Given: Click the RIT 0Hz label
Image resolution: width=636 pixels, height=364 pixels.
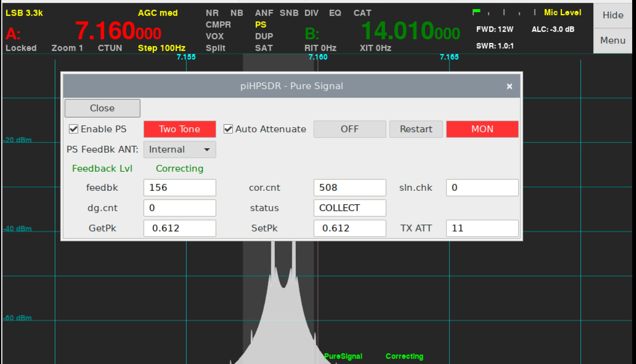Looking at the screenshot, I should 320,48.
